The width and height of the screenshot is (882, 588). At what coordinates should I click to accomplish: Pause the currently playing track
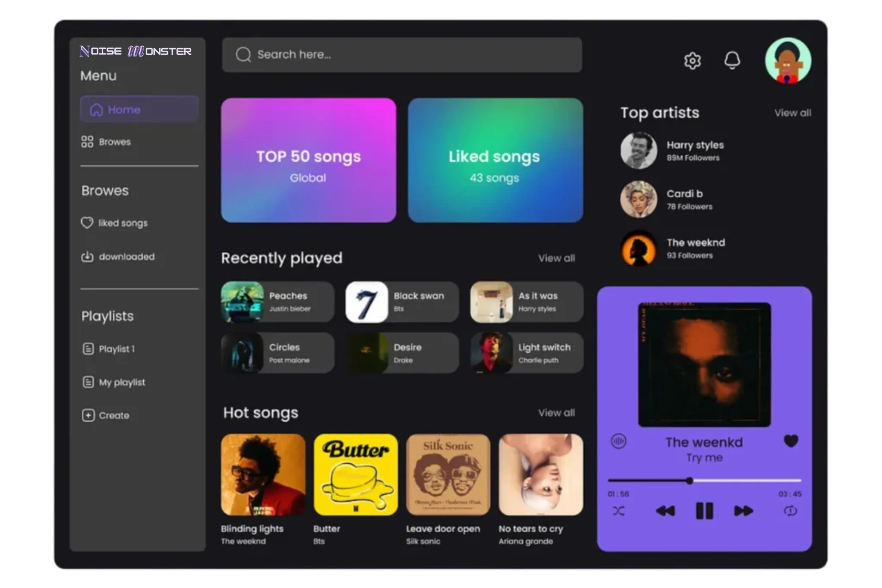pyautogui.click(x=704, y=511)
